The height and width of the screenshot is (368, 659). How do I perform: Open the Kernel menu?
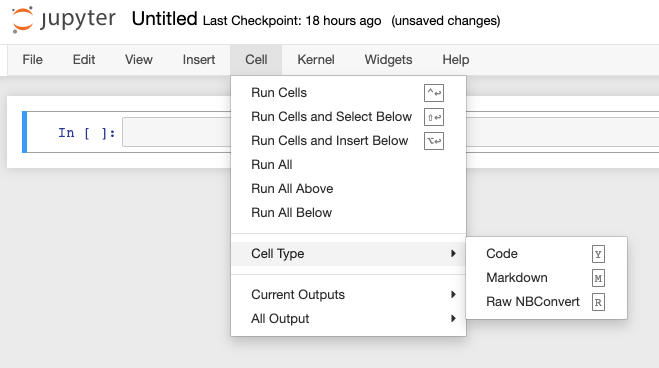(x=316, y=60)
